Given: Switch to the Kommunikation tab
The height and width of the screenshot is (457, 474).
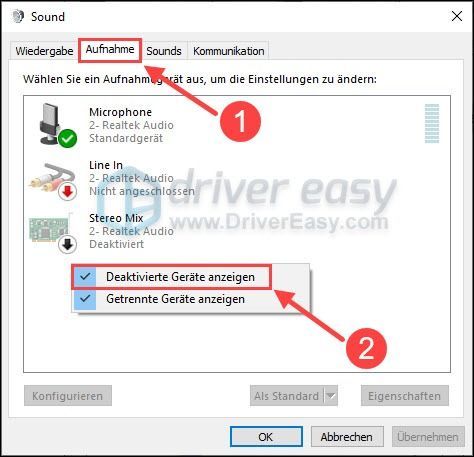Looking at the screenshot, I should [229, 51].
